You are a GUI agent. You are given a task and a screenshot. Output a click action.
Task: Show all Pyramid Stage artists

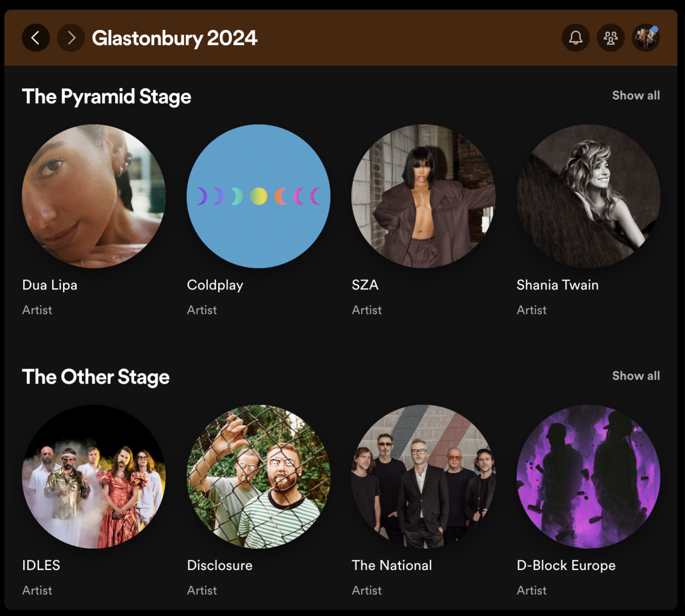pyautogui.click(x=636, y=95)
